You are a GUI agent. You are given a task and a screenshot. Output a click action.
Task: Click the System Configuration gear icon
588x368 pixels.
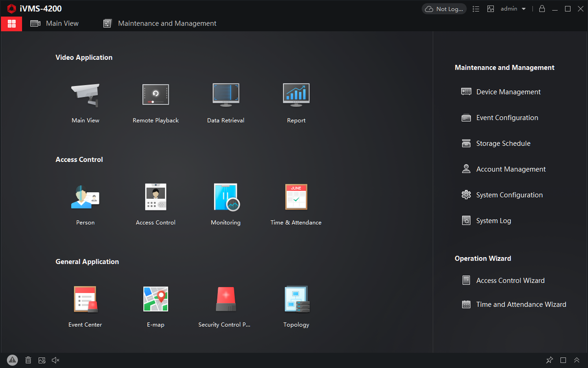[x=466, y=195]
